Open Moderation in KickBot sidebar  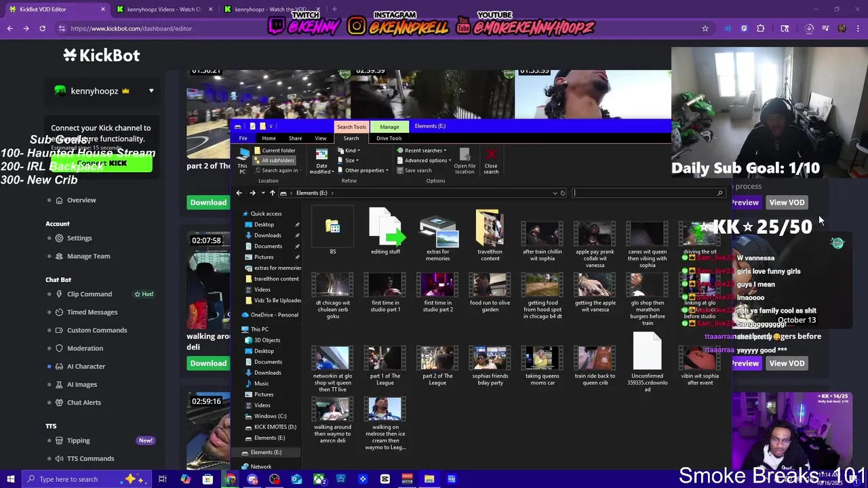[85, 348]
